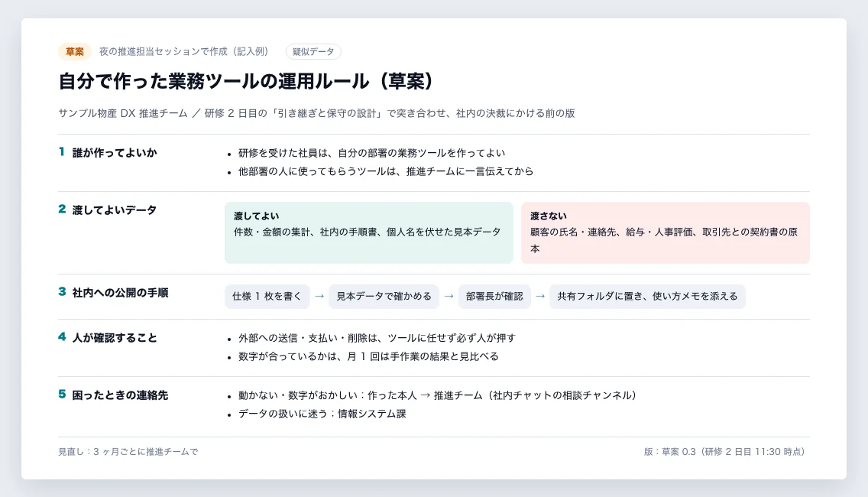Screen dimensions: 868x497
Task: Click step chip 仕様 1 枚を書く
Action: click(267, 297)
